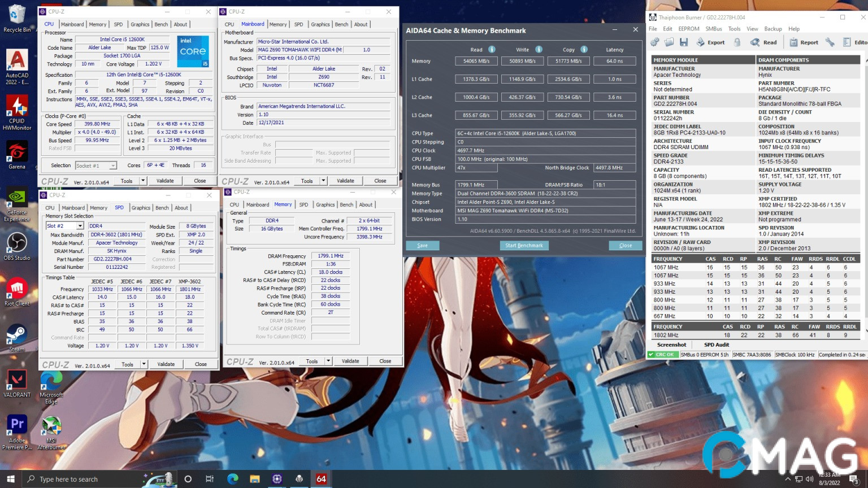Viewport: 868px width, 488px height.
Task: Switch to Bench tab in CPU window
Action: tap(161, 24)
